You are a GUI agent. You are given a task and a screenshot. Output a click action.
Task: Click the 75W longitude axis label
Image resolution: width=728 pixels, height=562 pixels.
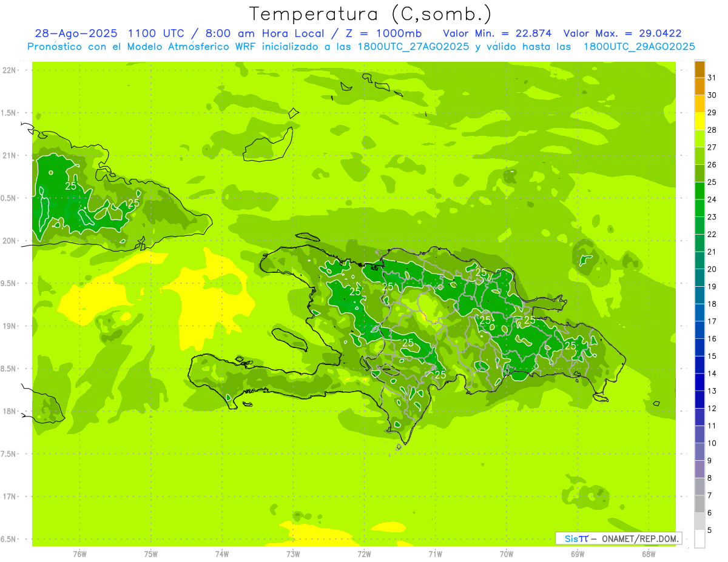point(151,554)
